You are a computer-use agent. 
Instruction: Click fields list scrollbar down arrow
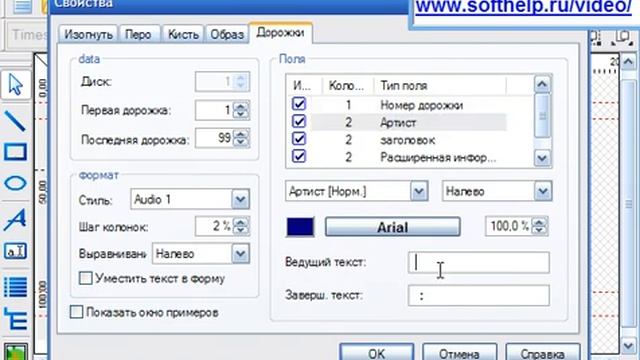coord(542,158)
